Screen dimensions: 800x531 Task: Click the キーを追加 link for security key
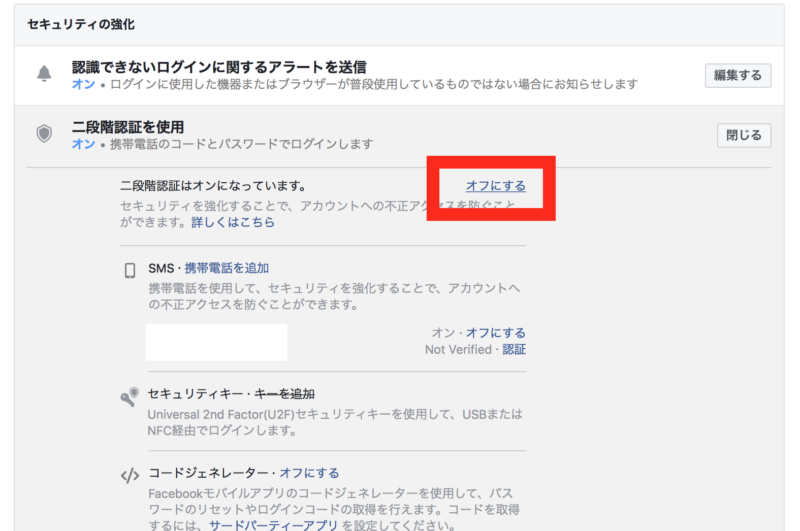(284, 394)
